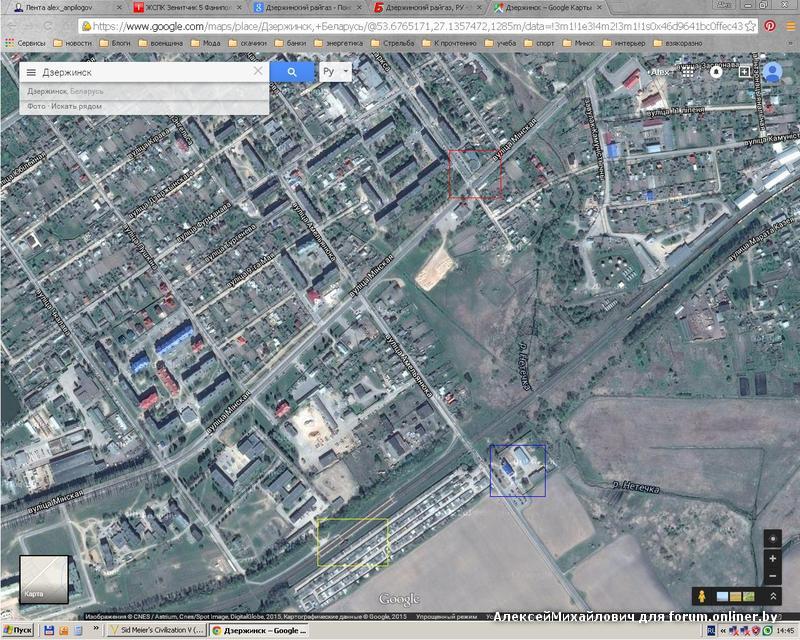Click the Искать рядом link
Image resolution: width=800 pixels, height=640 pixels.
pyautogui.click(x=77, y=106)
